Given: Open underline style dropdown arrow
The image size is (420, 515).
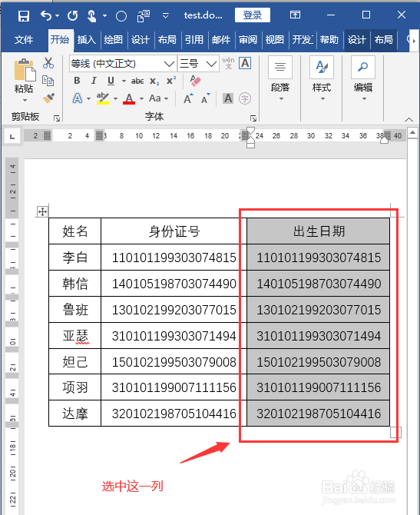Looking at the screenshot, I should click(124, 81).
